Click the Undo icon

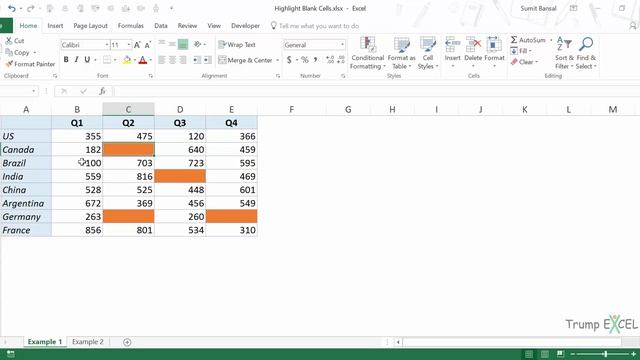tap(12, 8)
